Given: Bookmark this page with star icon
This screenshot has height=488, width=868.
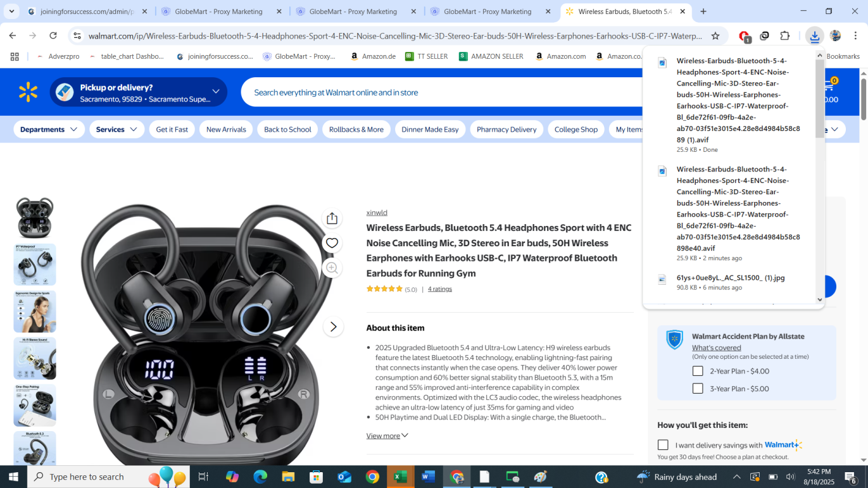Looking at the screenshot, I should pos(715,36).
